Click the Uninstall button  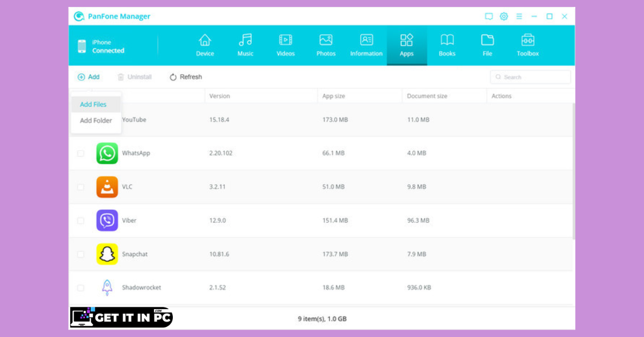[x=135, y=77]
